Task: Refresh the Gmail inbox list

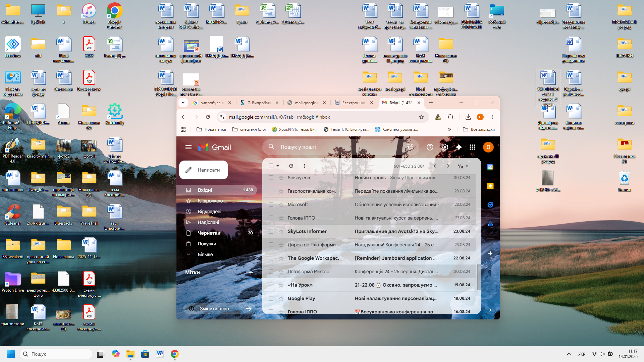Action: point(291,166)
